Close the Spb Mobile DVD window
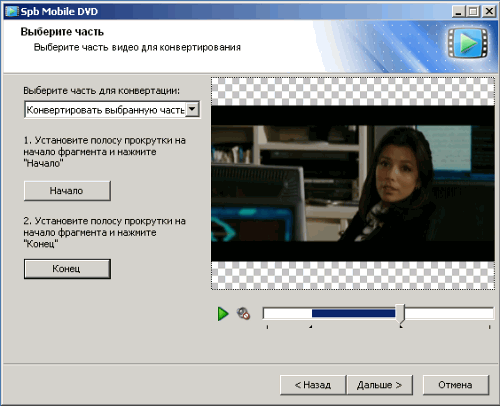 (x=489, y=12)
